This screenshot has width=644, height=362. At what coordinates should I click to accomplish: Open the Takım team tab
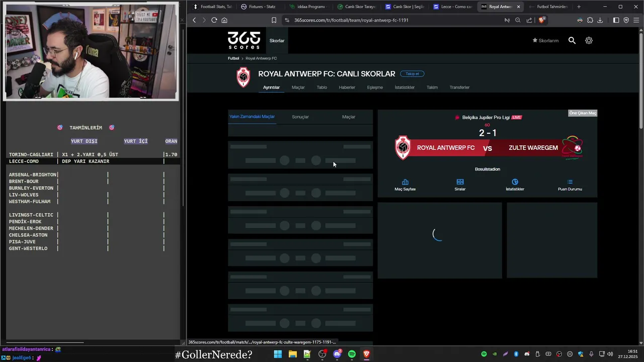click(432, 87)
